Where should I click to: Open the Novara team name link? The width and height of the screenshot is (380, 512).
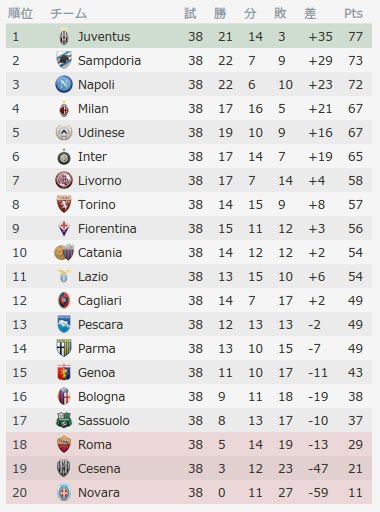[x=99, y=493]
